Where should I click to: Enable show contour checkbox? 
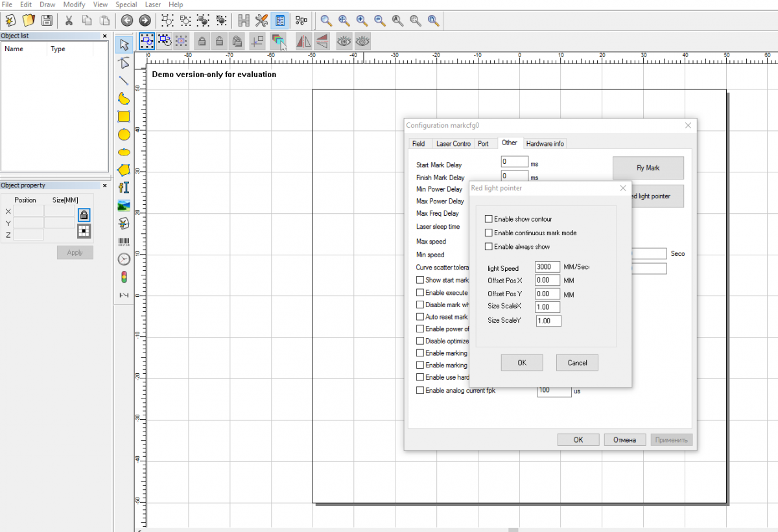pyautogui.click(x=489, y=219)
